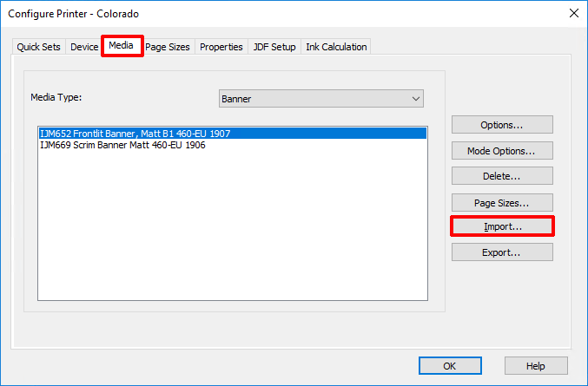Image resolution: width=588 pixels, height=386 pixels.
Task: Open the Ink Calculation tab
Action: (336, 47)
